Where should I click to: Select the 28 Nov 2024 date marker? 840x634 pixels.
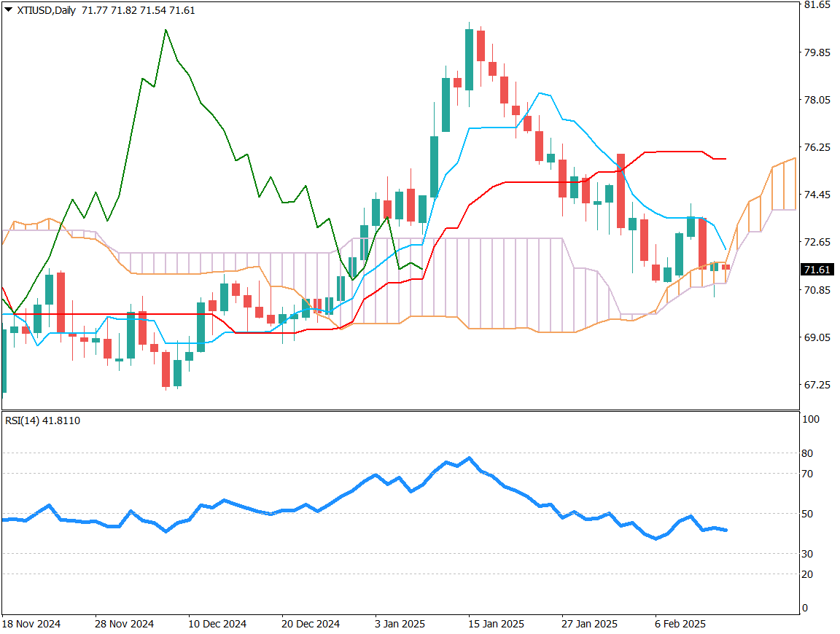tap(124, 624)
